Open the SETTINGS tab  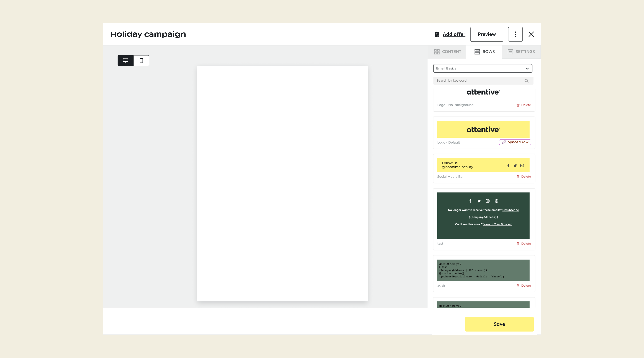[521, 52]
